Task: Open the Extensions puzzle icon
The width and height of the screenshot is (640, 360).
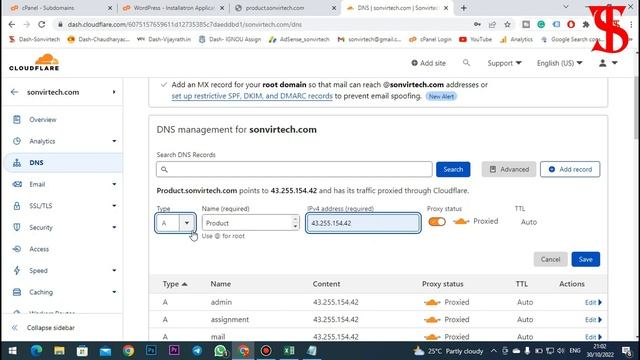Action: [586, 24]
